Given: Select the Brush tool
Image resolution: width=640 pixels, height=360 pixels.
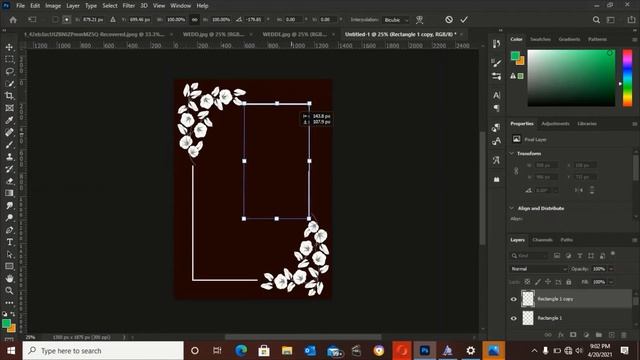Looking at the screenshot, I should coord(9,144).
